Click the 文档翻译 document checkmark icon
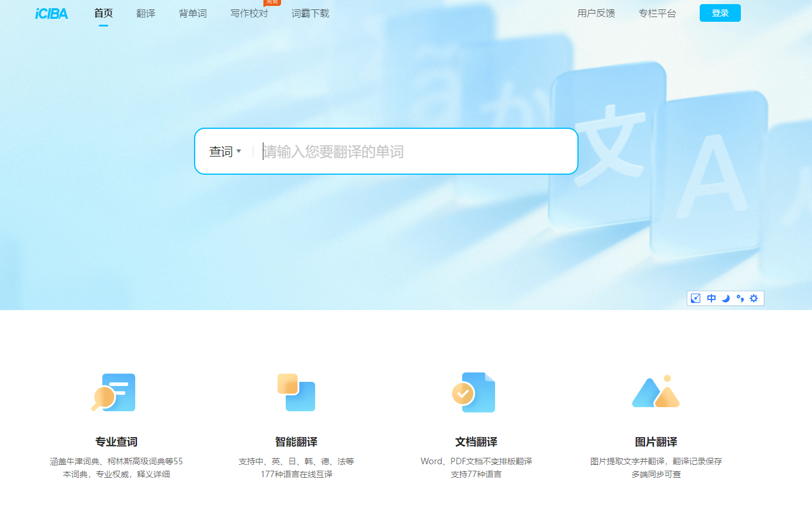 [x=473, y=392]
